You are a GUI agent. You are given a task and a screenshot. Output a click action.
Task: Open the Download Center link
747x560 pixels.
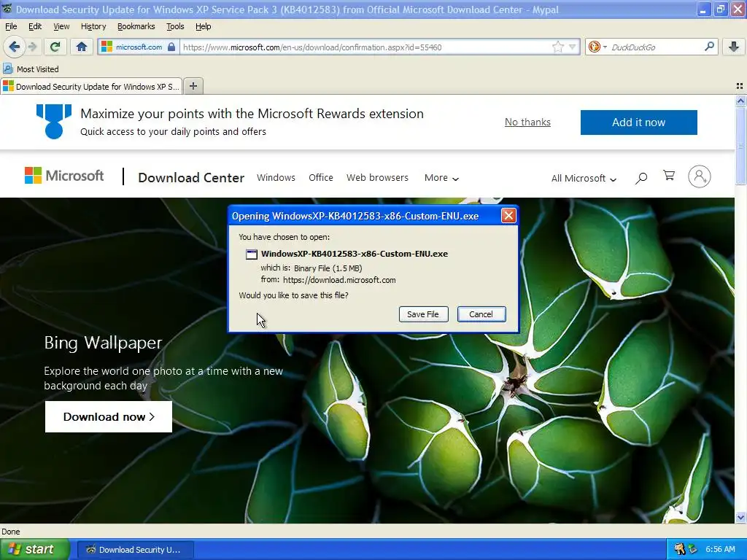click(x=191, y=178)
